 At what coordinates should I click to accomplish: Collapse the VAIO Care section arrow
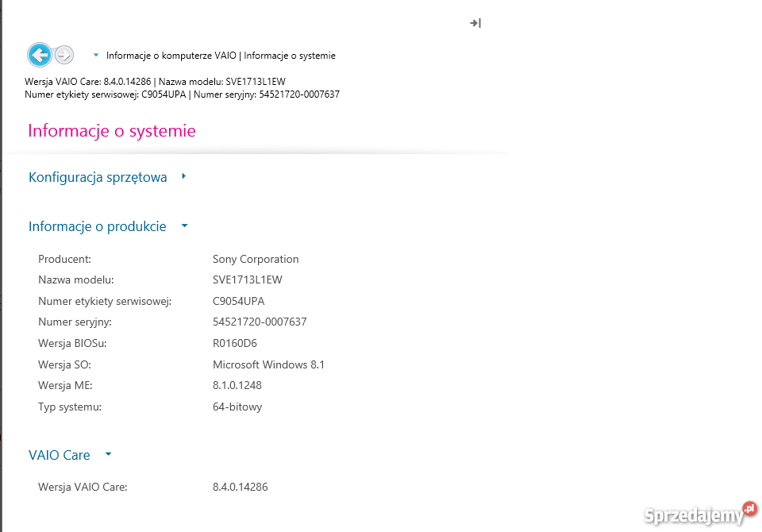coord(109,455)
